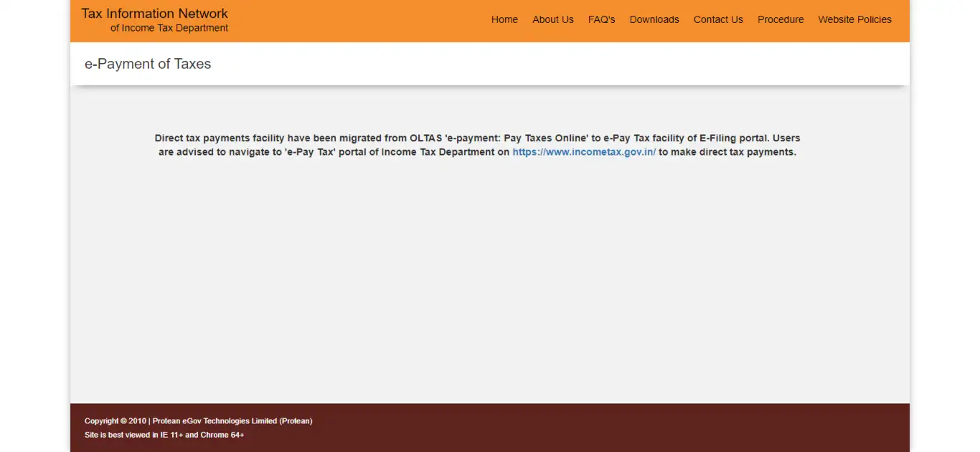
Task: Click the empty gray content area below the notice
Action: pos(489,287)
